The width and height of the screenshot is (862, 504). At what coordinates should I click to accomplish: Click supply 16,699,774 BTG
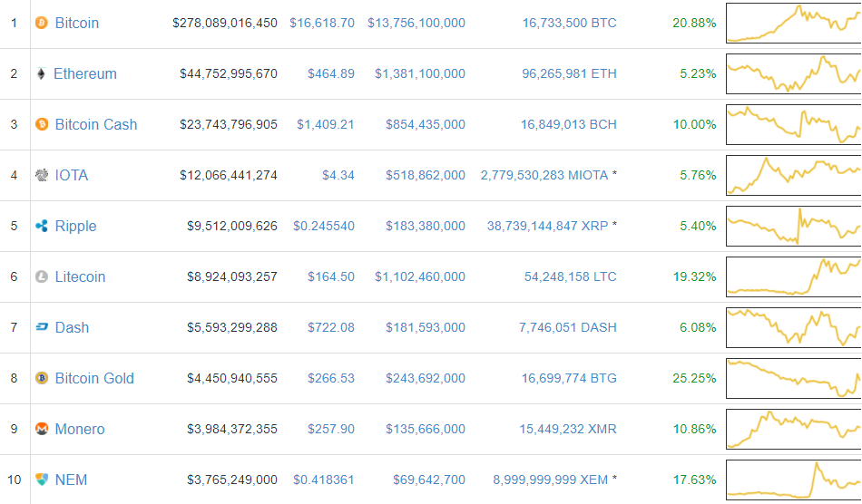click(569, 378)
